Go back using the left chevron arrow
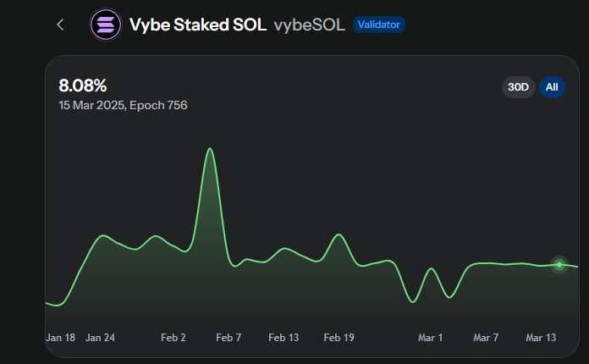 [60, 25]
